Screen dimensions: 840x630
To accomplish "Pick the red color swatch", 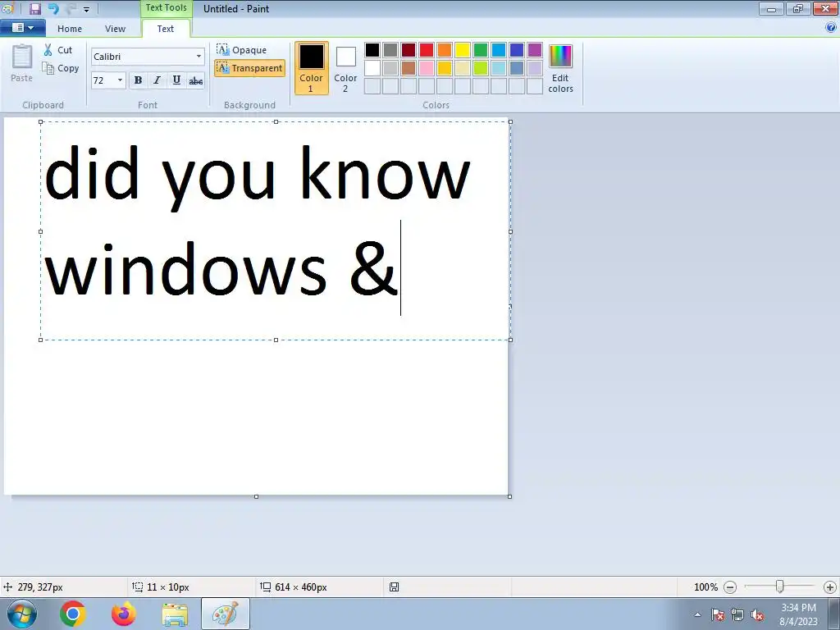I will (x=427, y=50).
